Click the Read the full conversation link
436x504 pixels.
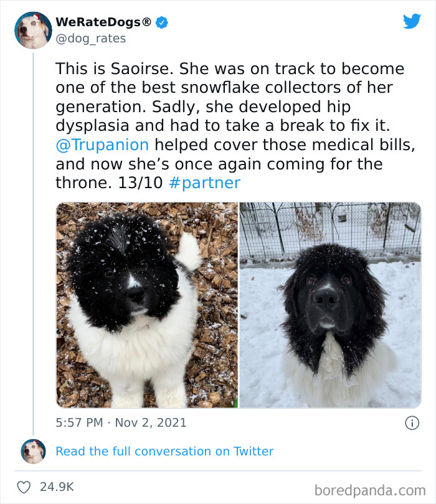[x=165, y=450]
